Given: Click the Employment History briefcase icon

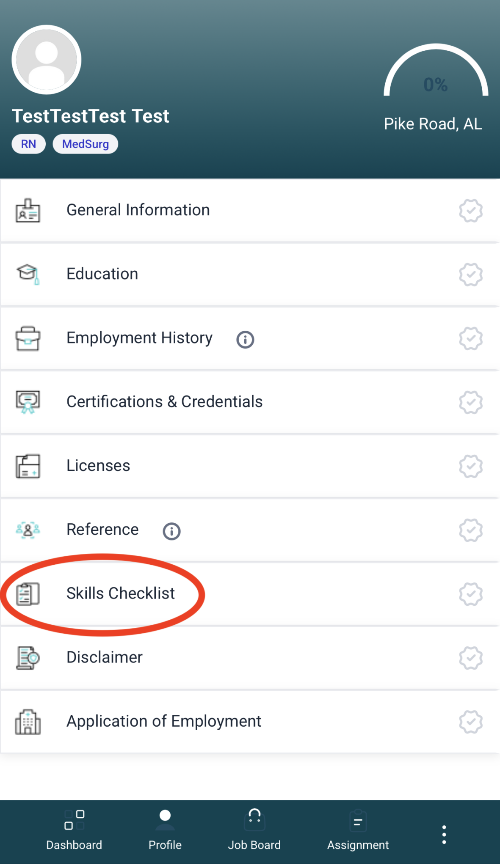Looking at the screenshot, I should click(28, 338).
